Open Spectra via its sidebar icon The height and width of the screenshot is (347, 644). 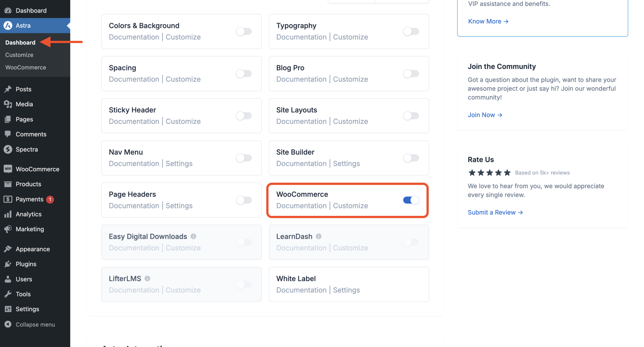coord(8,149)
